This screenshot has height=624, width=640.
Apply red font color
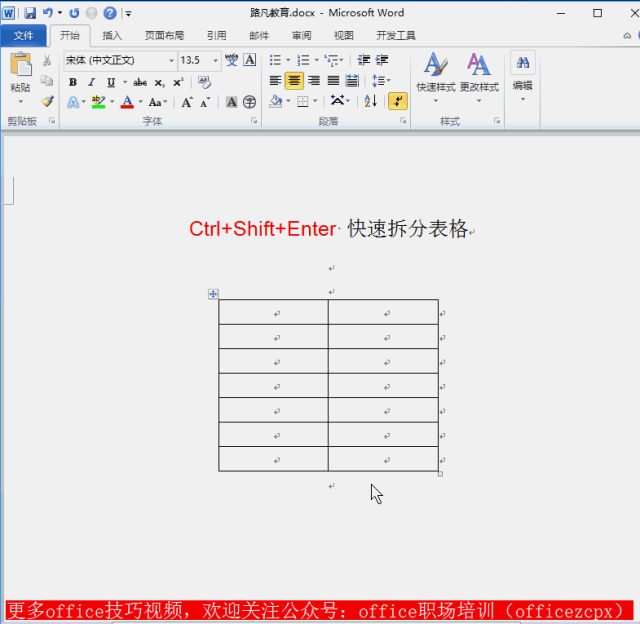click(x=127, y=102)
